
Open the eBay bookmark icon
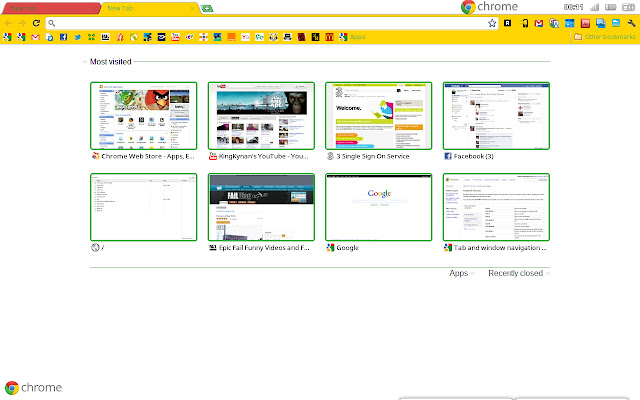[189, 37]
